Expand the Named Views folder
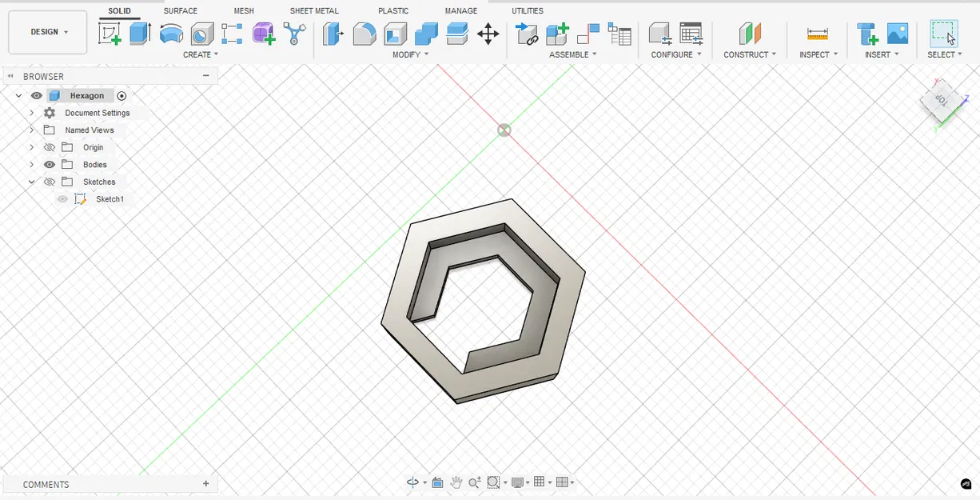This screenshot has height=500, width=980. click(x=31, y=130)
